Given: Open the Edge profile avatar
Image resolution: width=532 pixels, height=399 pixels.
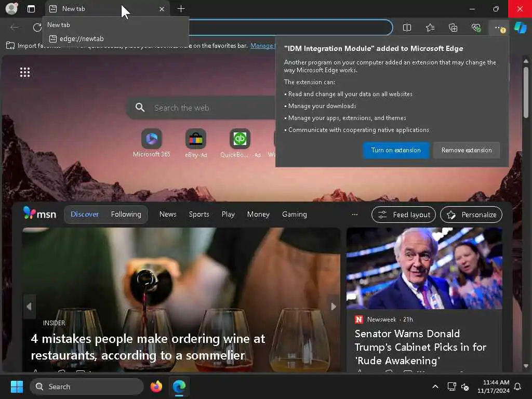Looking at the screenshot, I should (x=11, y=8).
